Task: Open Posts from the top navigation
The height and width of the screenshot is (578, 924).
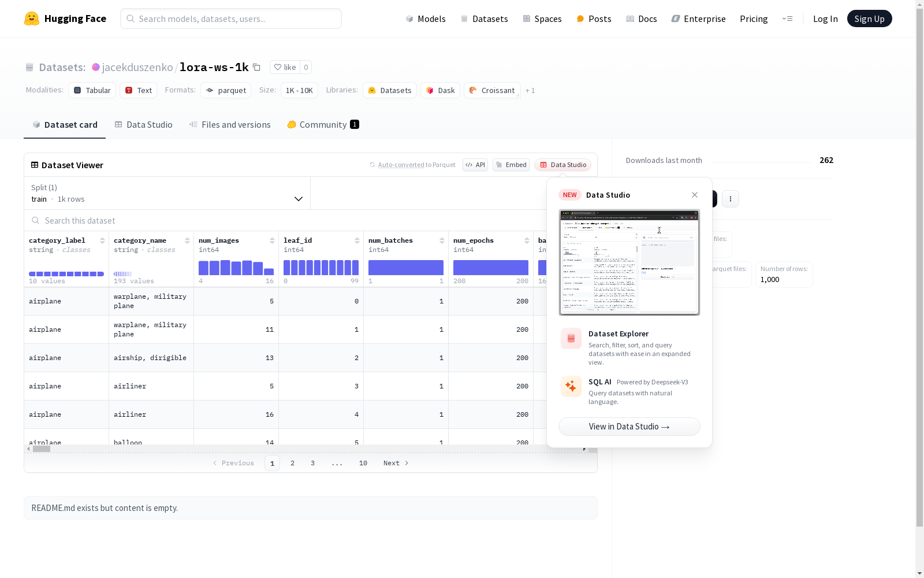Action: (594, 18)
